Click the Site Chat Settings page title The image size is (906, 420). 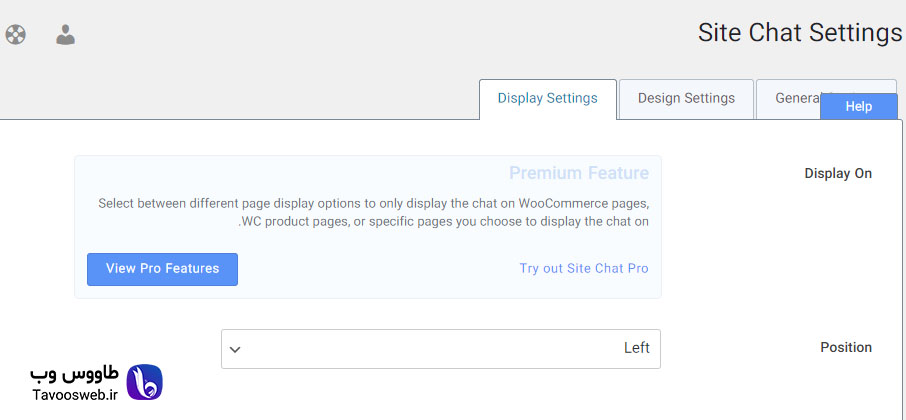click(x=800, y=33)
